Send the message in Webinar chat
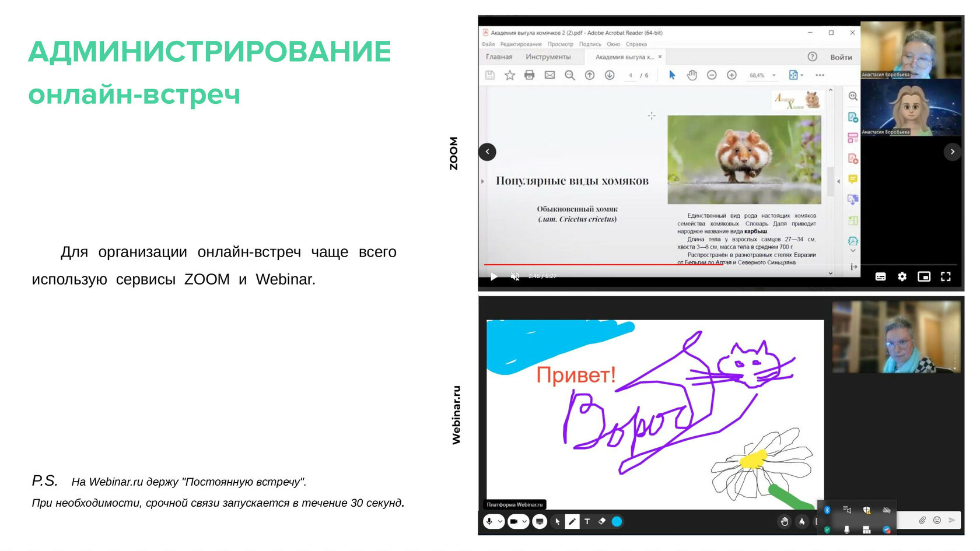The image size is (980, 551). pos(952,520)
